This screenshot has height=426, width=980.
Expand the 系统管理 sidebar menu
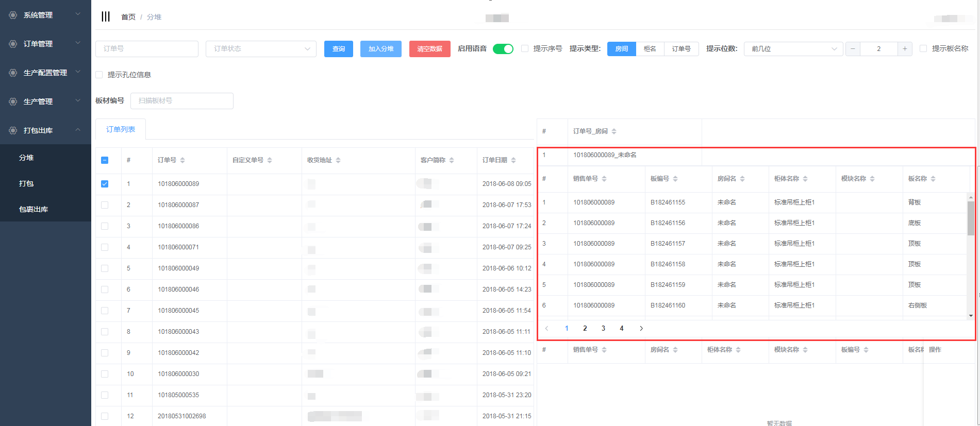[x=45, y=15]
